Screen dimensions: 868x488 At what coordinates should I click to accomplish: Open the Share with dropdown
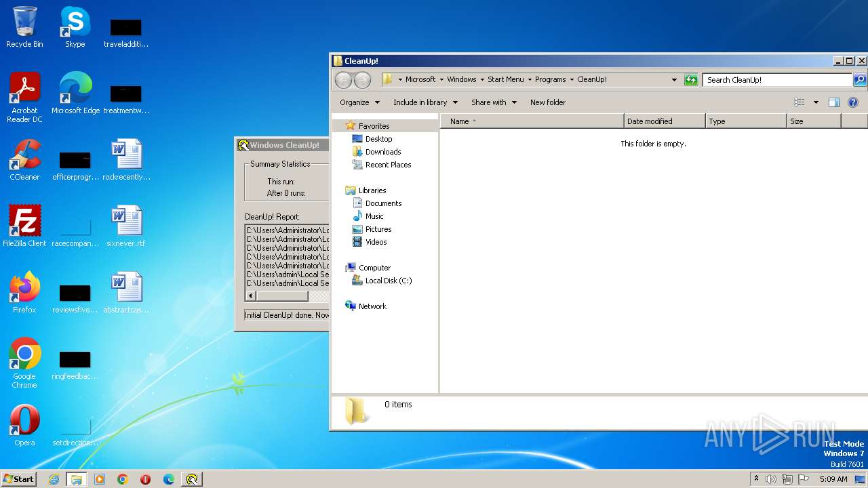494,102
